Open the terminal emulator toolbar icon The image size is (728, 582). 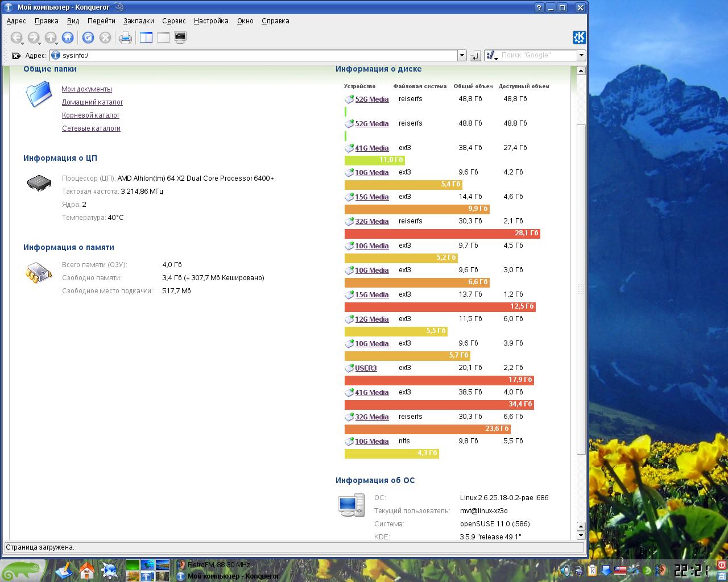180,38
